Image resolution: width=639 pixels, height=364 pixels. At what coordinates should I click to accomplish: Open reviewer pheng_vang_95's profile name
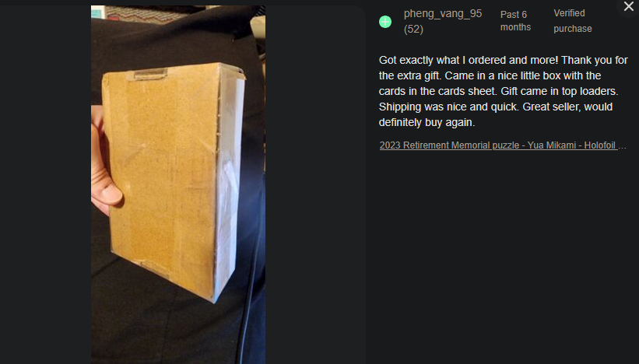(443, 13)
